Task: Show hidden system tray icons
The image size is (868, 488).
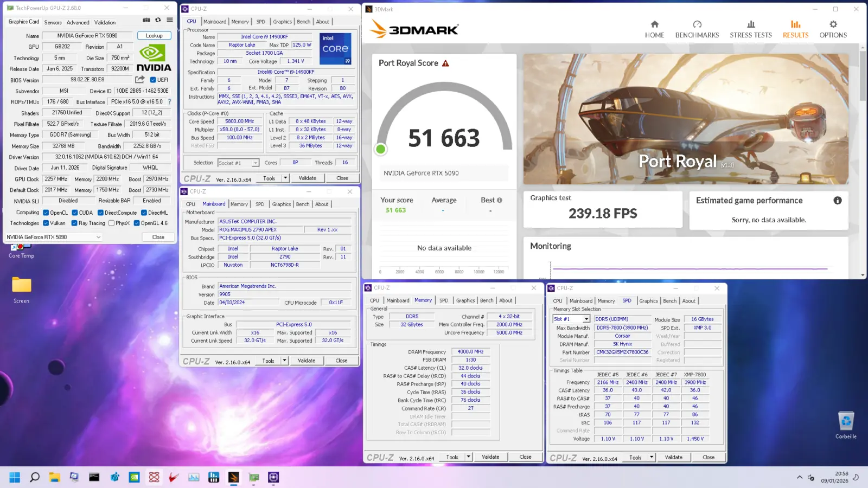Action: (x=799, y=477)
